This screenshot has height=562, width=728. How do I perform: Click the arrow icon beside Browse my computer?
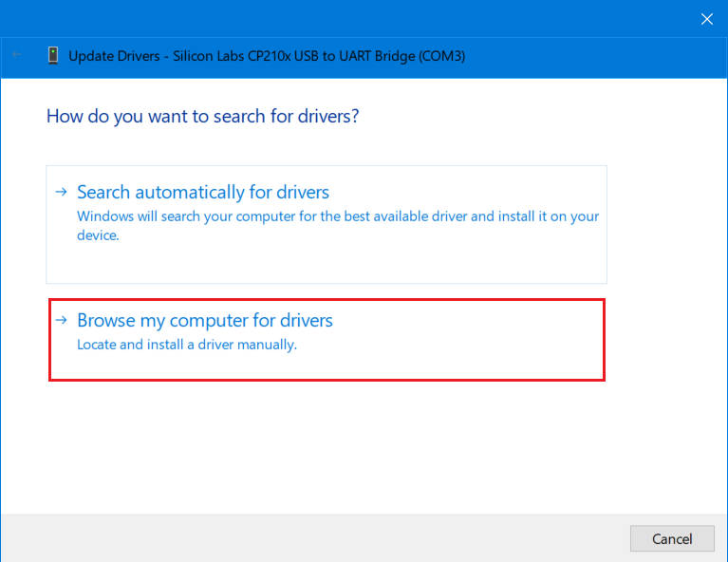pos(61,320)
